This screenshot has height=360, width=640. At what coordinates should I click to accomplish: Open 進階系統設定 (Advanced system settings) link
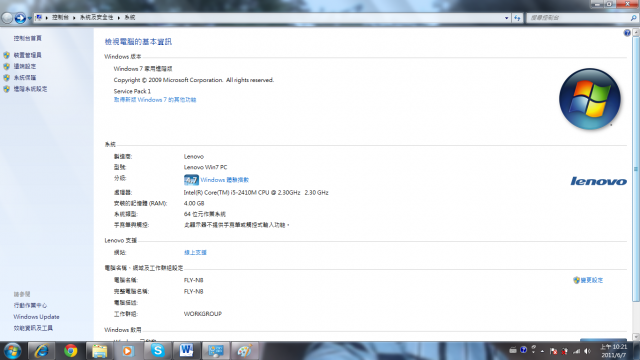(30, 89)
